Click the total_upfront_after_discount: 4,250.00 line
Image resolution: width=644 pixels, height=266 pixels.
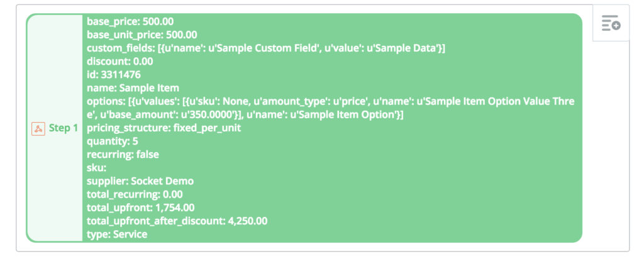click(x=177, y=221)
